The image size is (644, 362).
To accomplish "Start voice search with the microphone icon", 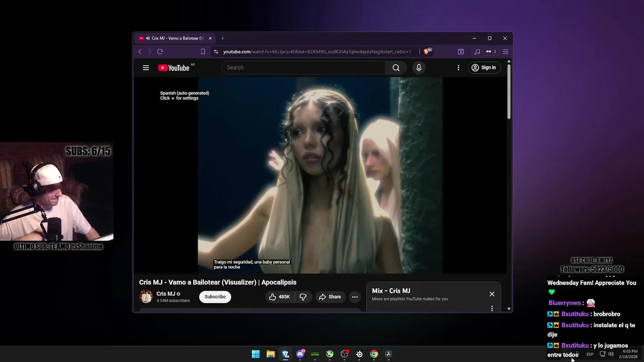I will click(x=419, y=68).
